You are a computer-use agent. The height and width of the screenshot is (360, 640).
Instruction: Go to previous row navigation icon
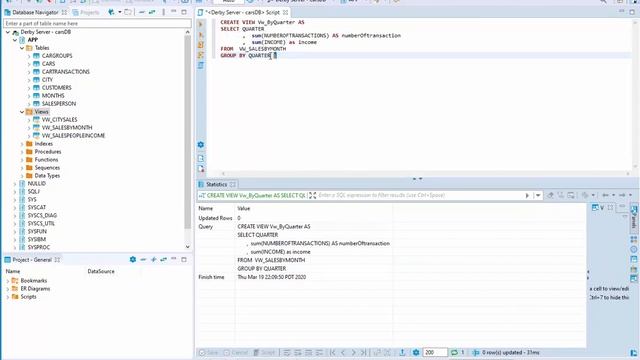click(x=343, y=352)
